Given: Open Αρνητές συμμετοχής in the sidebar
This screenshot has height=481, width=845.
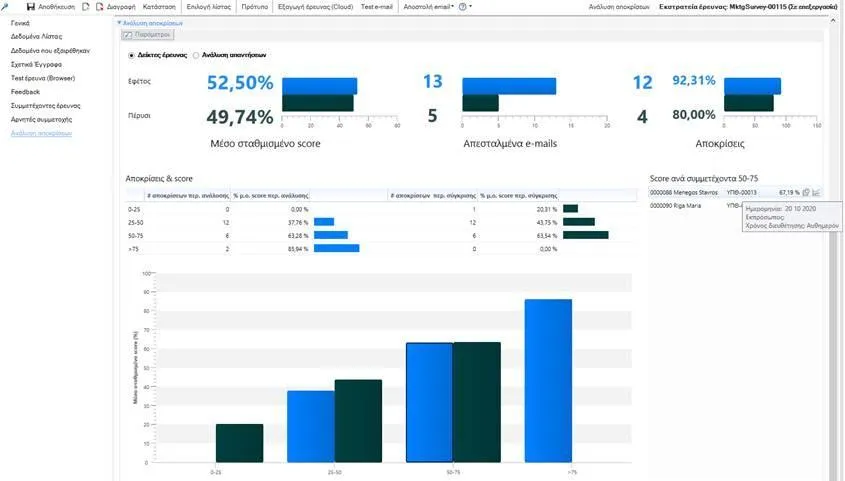Looking at the screenshot, I should pos(41,120).
